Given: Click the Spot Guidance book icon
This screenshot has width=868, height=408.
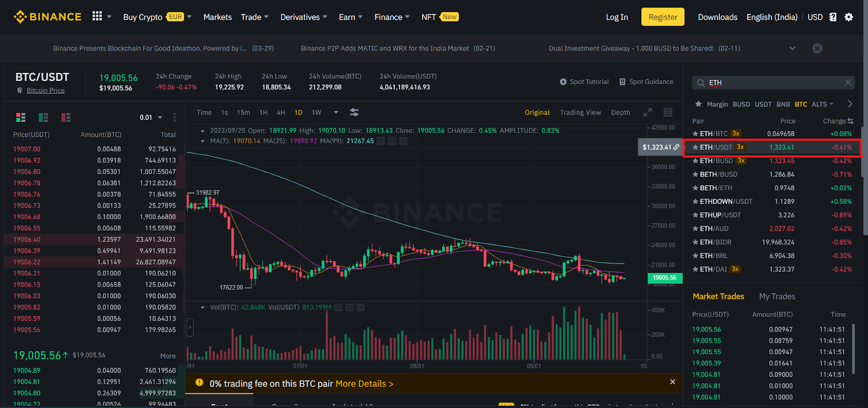Looking at the screenshot, I should 622,82.
